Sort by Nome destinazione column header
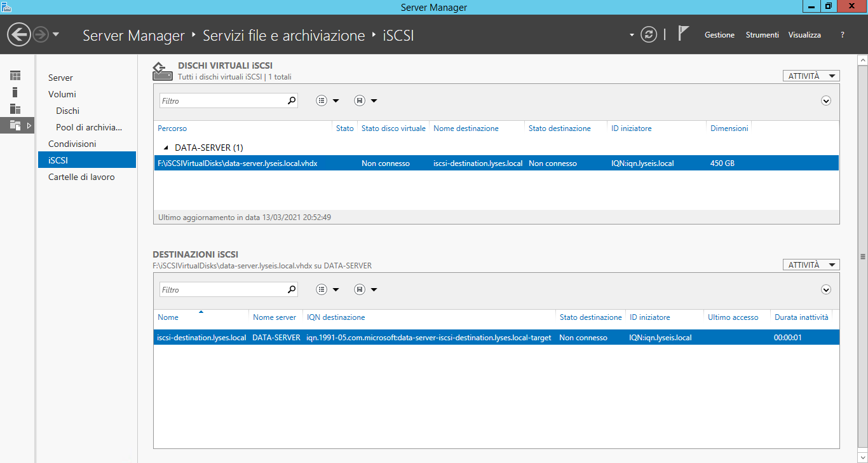The image size is (868, 463). pyautogui.click(x=466, y=128)
